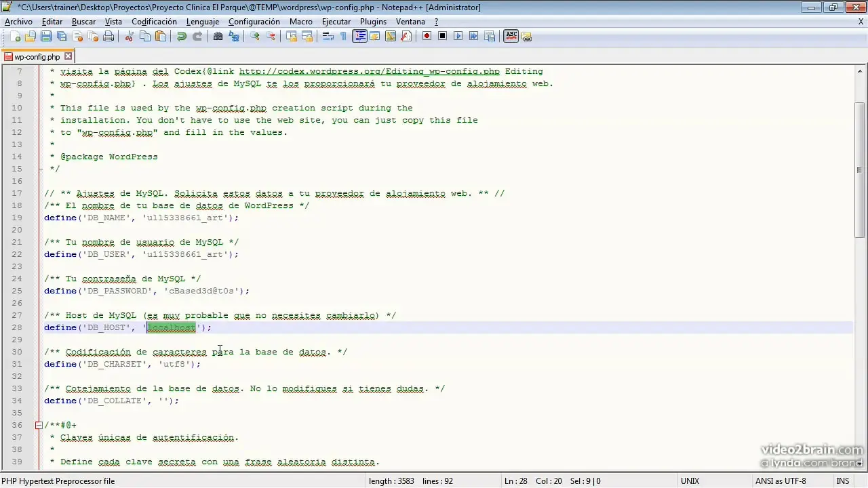Image resolution: width=868 pixels, height=488 pixels.
Task: Click the highlighted 'localhost' text on line 28
Action: coord(172,327)
